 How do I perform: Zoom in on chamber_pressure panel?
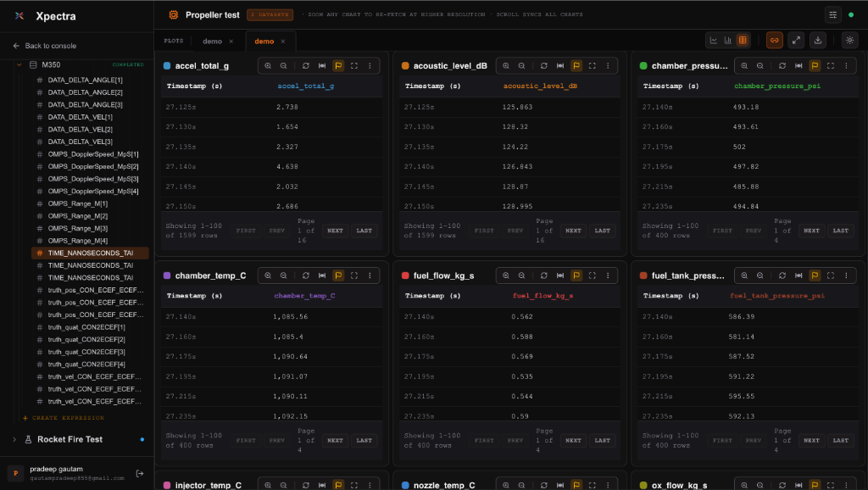(x=744, y=66)
